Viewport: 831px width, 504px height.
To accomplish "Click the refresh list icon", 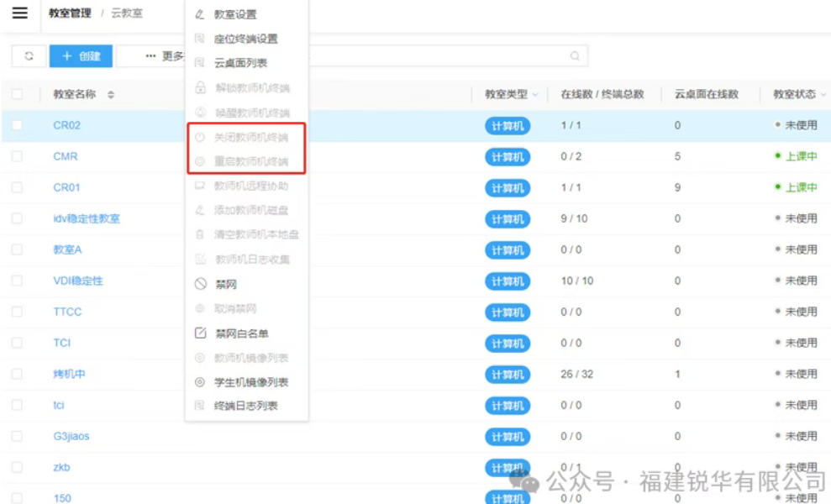I will [x=30, y=56].
